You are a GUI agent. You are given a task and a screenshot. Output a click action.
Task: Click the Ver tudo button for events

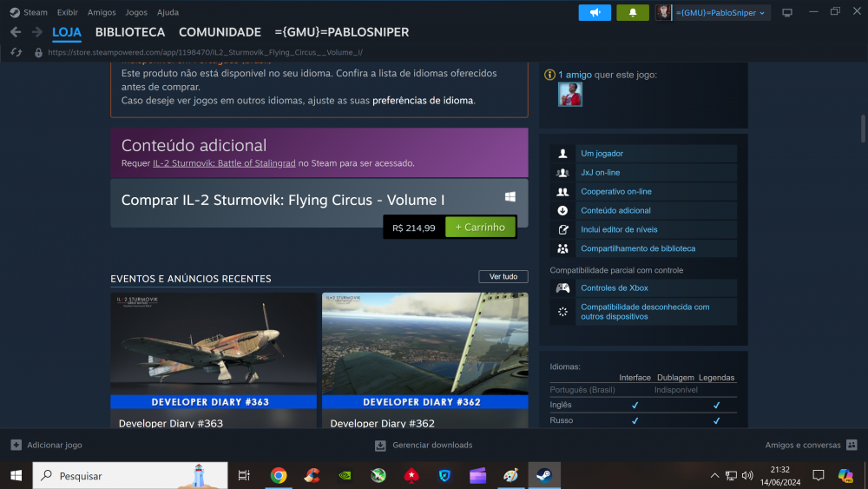click(503, 276)
